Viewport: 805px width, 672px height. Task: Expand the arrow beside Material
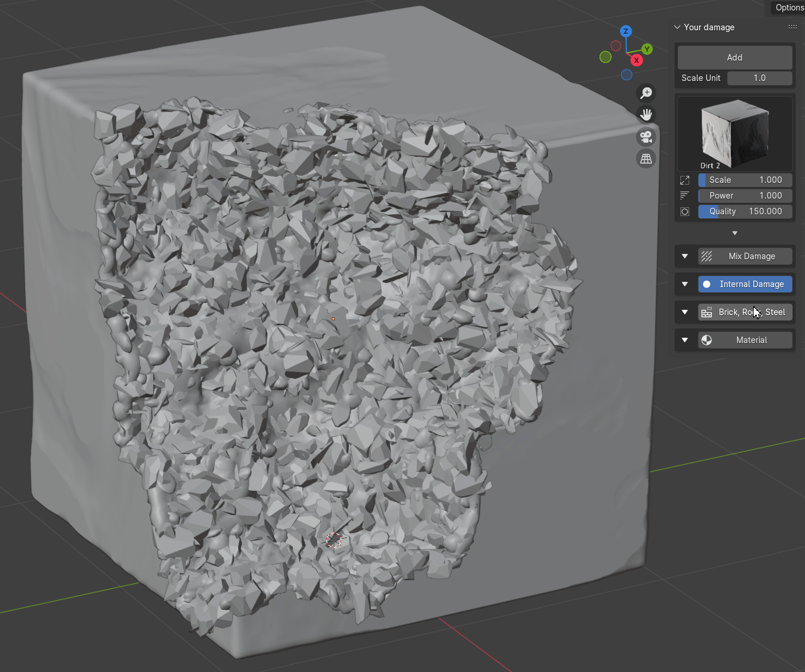(x=685, y=340)
